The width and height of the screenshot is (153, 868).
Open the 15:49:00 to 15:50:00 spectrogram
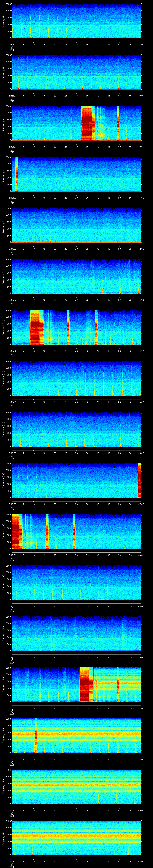tap(76, 633)
